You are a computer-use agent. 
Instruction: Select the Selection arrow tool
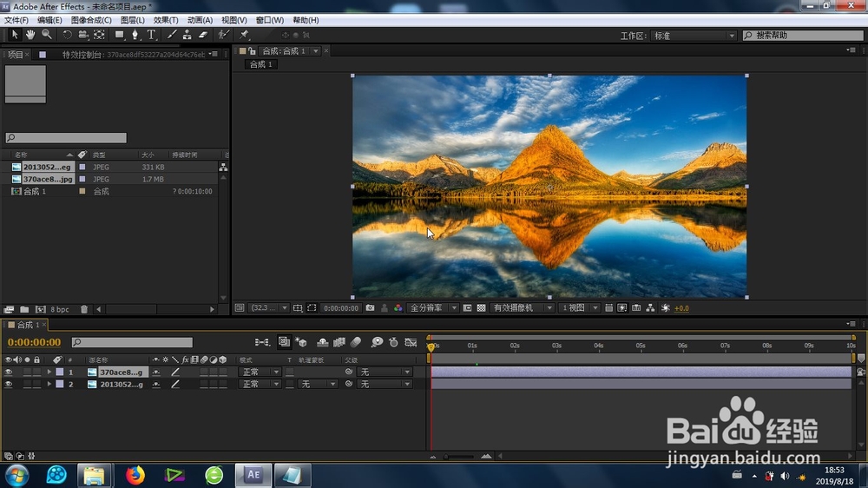point(15,35)
